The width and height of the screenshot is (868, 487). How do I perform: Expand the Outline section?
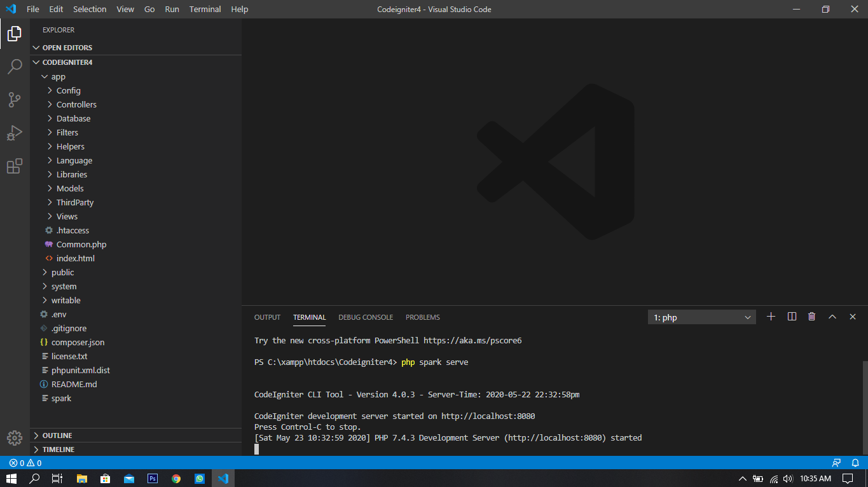tap(135, 436)
